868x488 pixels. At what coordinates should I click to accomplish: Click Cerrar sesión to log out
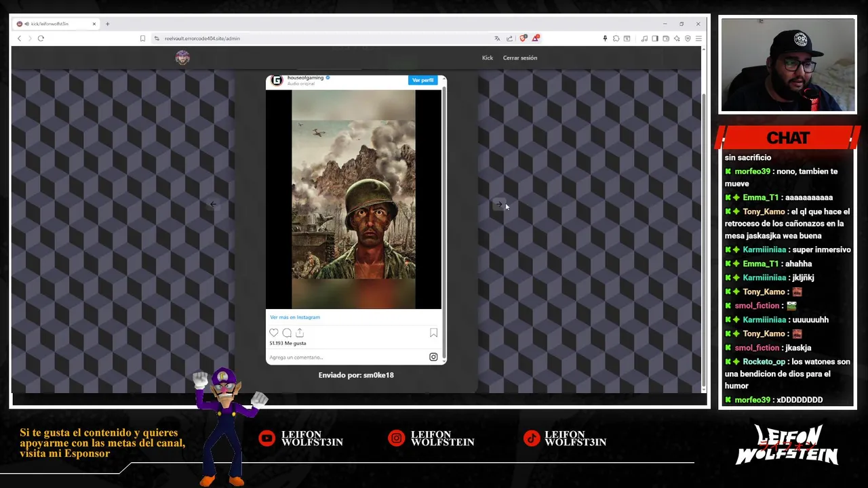pos(520,58)
